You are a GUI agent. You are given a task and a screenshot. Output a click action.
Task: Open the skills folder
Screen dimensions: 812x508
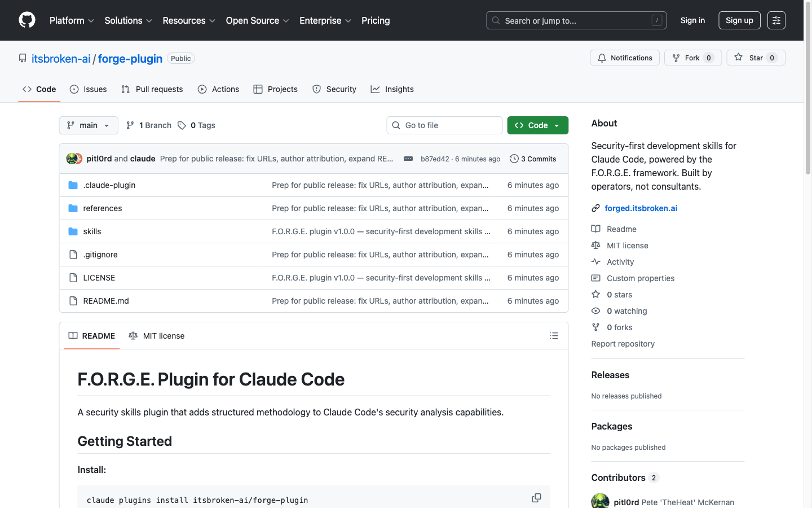pyautogui.click(x=92, y=231)
